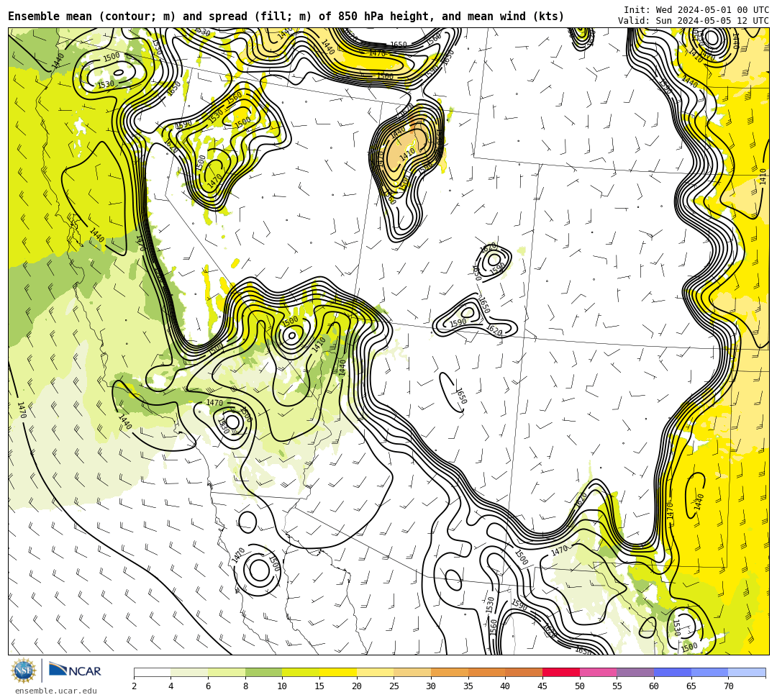Viewport: 777px width, 700px height.
Task: Click the colorbar tick label '2'
Action: tap(134, 686)
